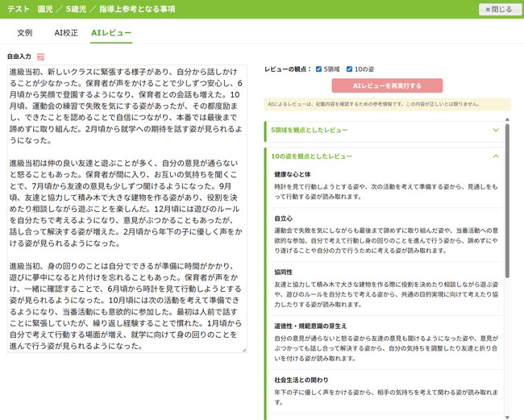
Task: Click the 協同性 heading
Action: click(284, 272)
